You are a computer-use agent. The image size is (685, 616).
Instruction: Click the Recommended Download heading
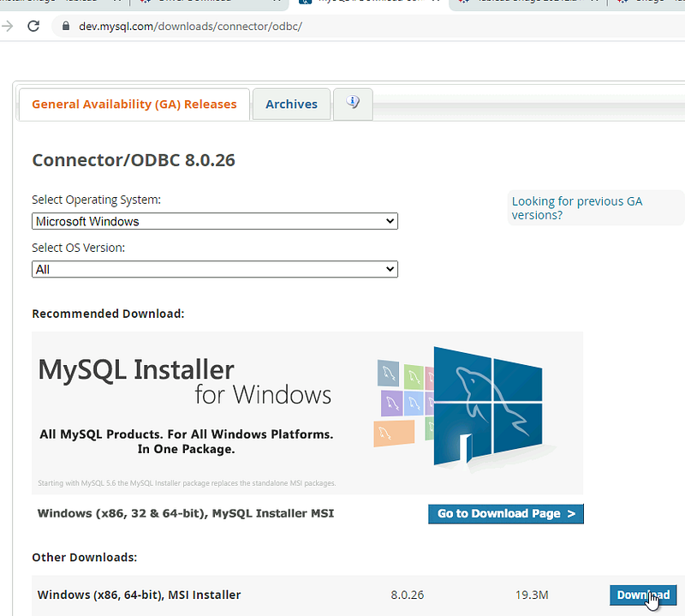click(x=109, y=314)
